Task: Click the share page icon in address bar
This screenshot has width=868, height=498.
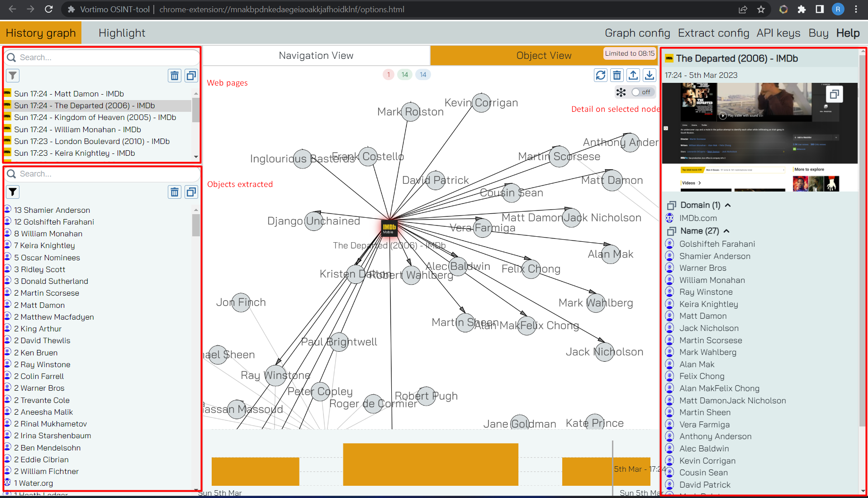Action: pyautogui.click(x=743, y=9)
